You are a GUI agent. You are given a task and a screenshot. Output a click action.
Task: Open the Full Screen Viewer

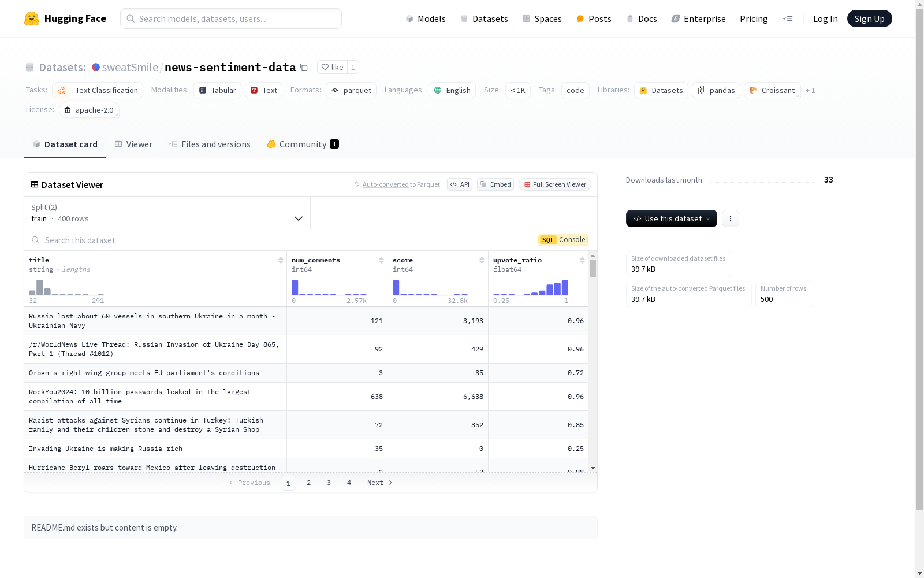pyautogui.click(x=555, y=184)
